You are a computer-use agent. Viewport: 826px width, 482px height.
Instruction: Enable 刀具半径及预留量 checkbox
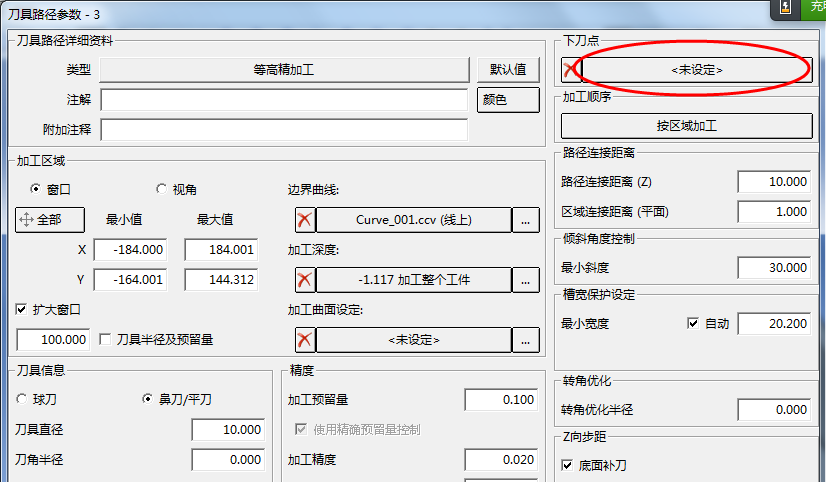[106, 339]
